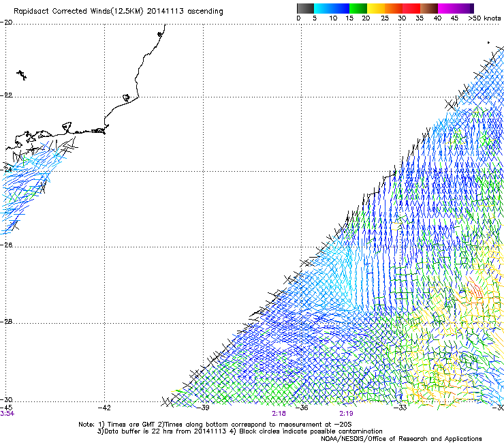Click the small island outline left of the coast
Screen dimensions: 504x443
(22, 75)
